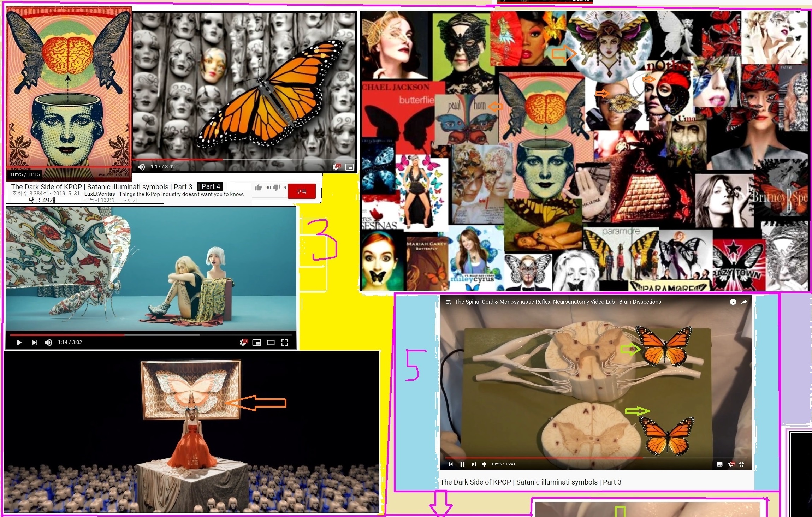Click Things the K-Pop industry description text
This screenshot has height=517, width=812.
(x=182, y=194)
